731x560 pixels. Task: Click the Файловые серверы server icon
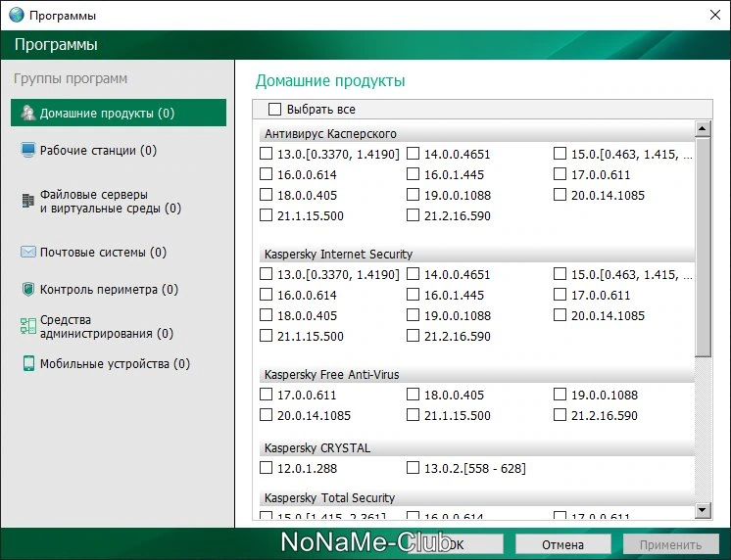point(28,201)
